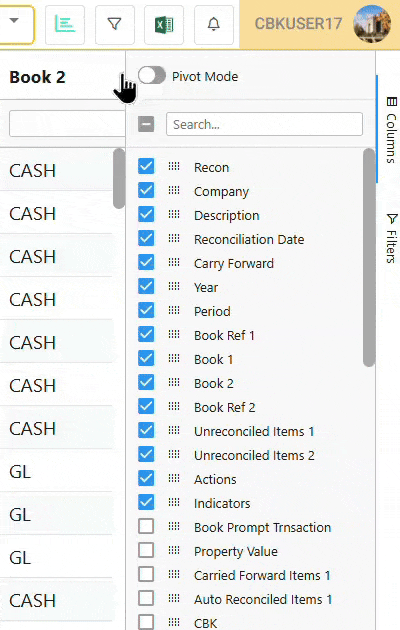Click the Book 2 column filter input
The image size is (400, 630).
67,124
